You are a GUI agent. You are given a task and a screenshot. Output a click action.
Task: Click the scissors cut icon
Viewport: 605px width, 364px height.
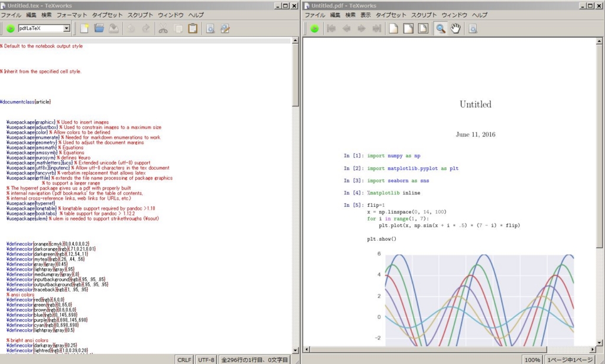pos(163,28)
